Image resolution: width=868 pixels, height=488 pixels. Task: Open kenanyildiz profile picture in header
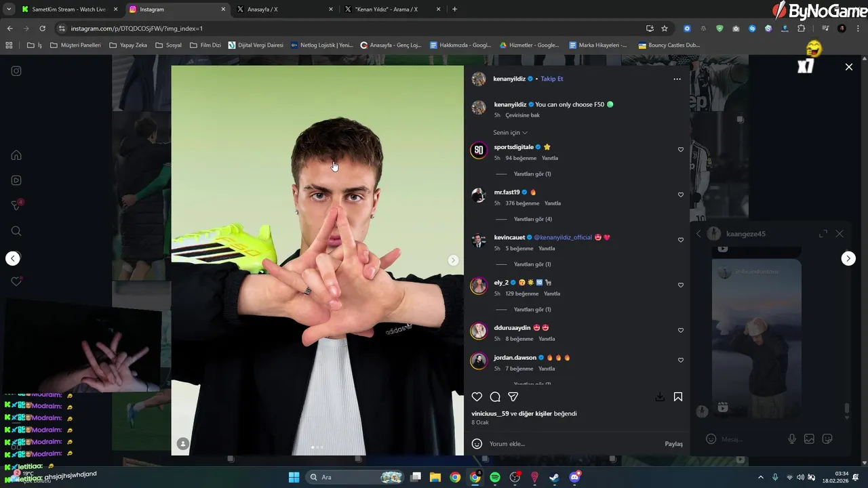(x=479, y=79)
